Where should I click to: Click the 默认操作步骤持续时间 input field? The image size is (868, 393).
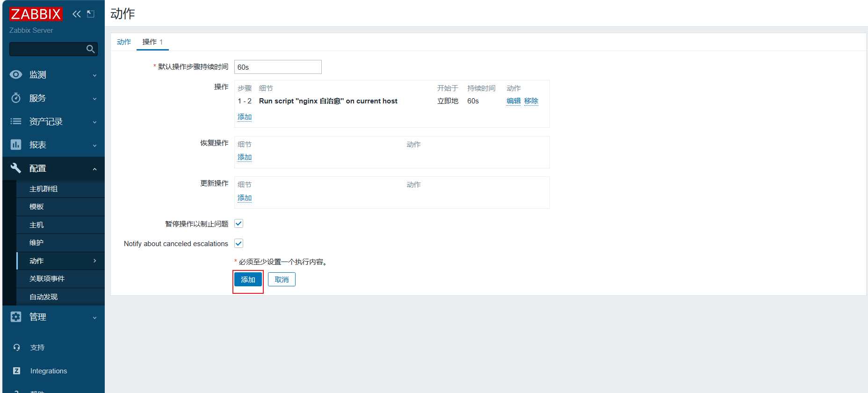pos(278,67)
